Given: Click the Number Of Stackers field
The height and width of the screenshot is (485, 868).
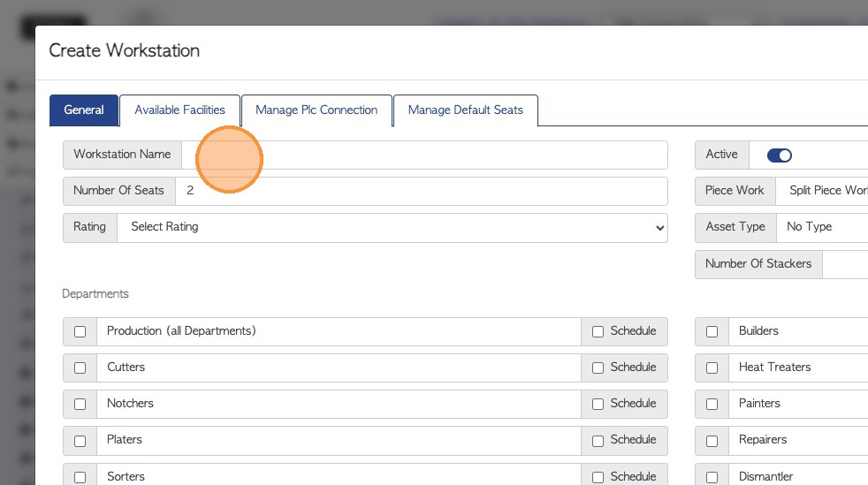Looking at the screenshot, I should click(845, 264).
